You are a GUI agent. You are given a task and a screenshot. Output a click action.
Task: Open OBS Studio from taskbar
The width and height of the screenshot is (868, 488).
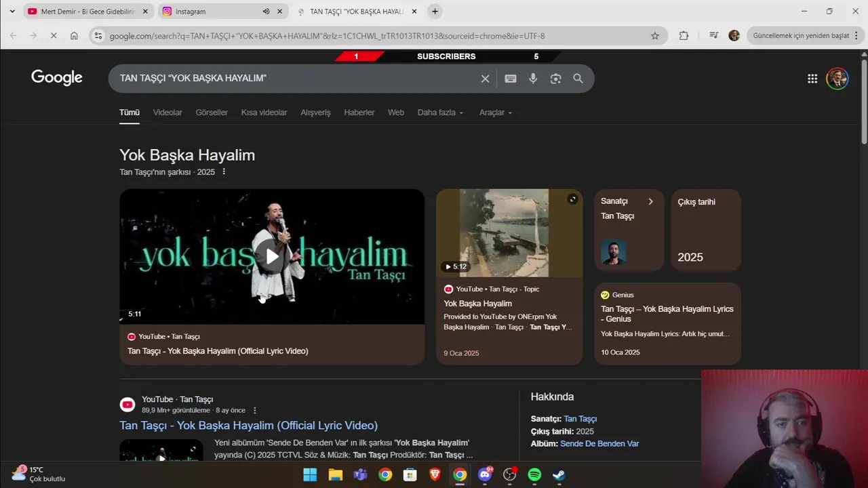click(x=509, y=474)
